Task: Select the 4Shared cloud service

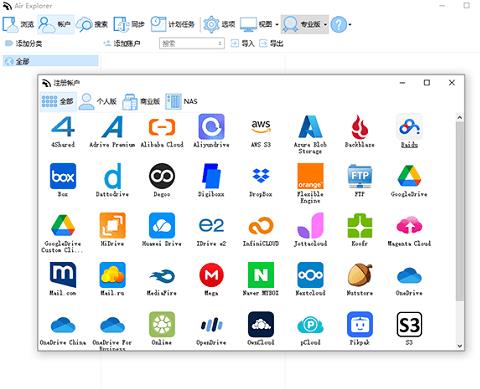Action: point(63,131)
